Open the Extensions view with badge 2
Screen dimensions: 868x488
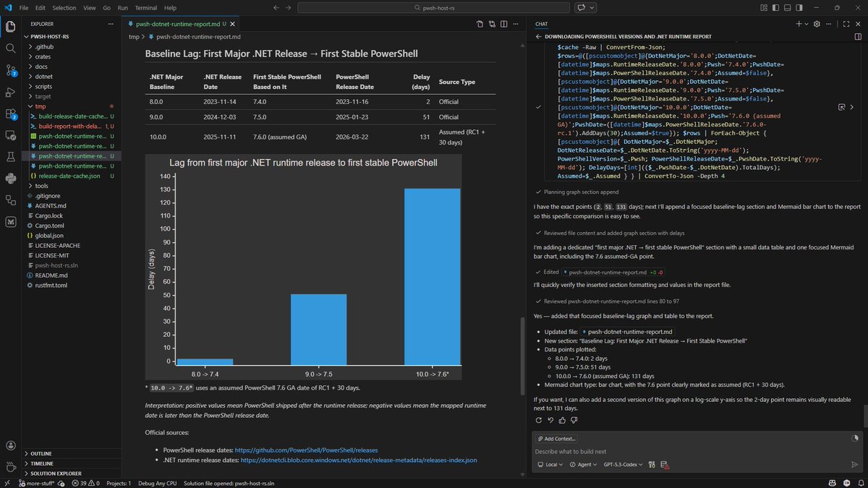[x=11, y=114]
